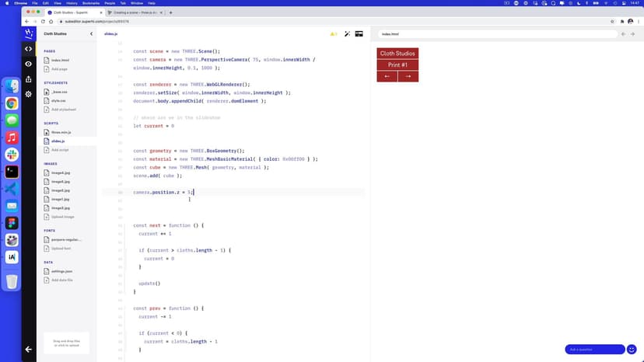Click Upload image in Images section

pos(62,217)
